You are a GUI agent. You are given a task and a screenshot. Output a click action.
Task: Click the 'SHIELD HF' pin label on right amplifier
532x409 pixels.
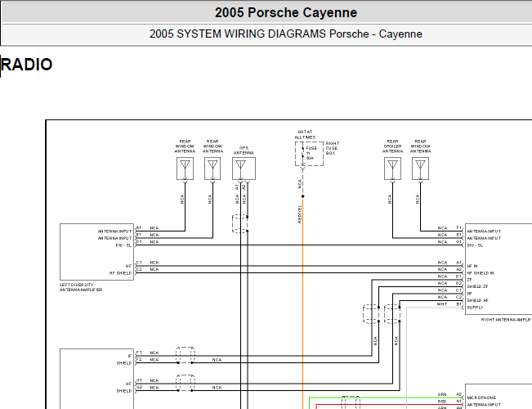(478, 301)
